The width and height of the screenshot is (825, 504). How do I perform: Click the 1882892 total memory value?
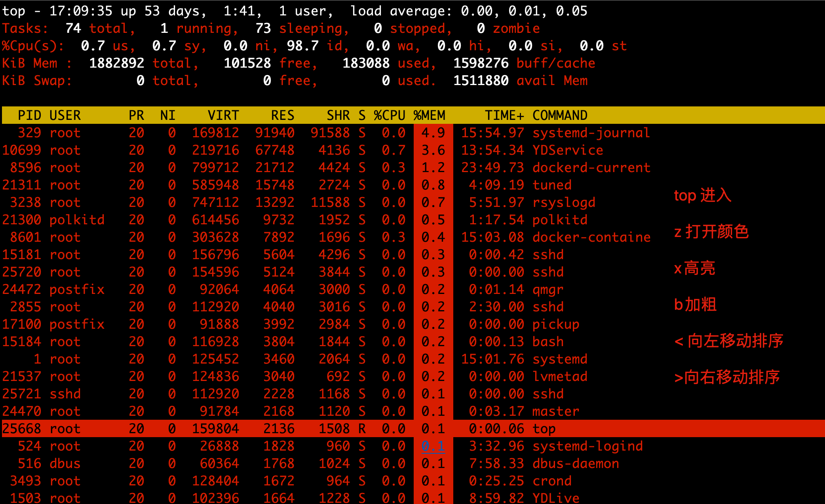click(116, 63)
